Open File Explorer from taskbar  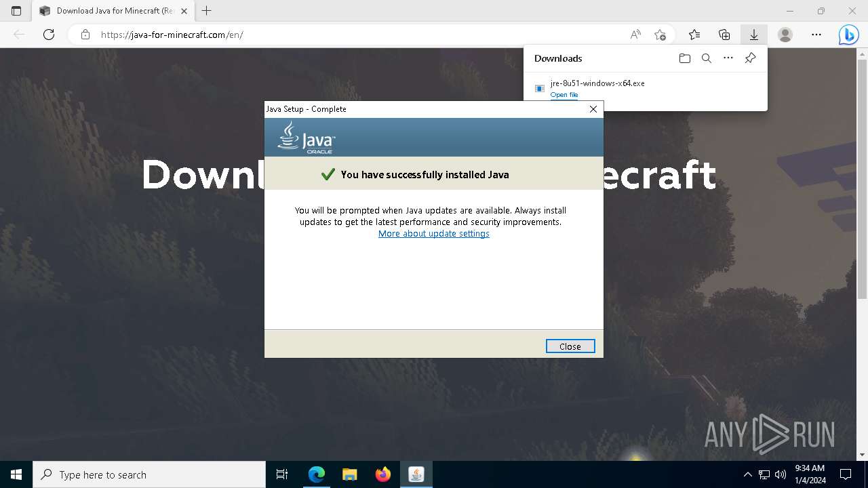350,474
